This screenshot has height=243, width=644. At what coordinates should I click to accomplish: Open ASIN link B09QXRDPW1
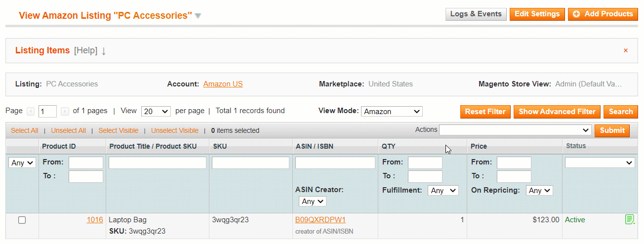[320, 220]
